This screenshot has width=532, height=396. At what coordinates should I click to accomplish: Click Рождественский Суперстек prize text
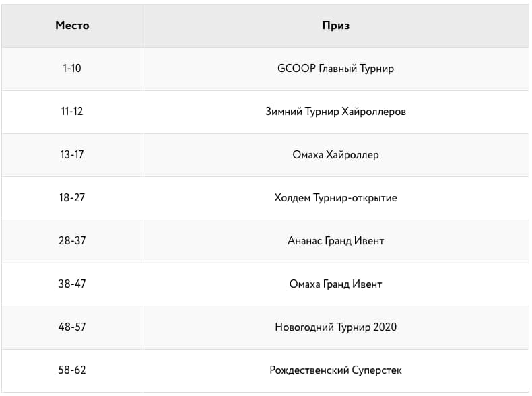[335, 370]
